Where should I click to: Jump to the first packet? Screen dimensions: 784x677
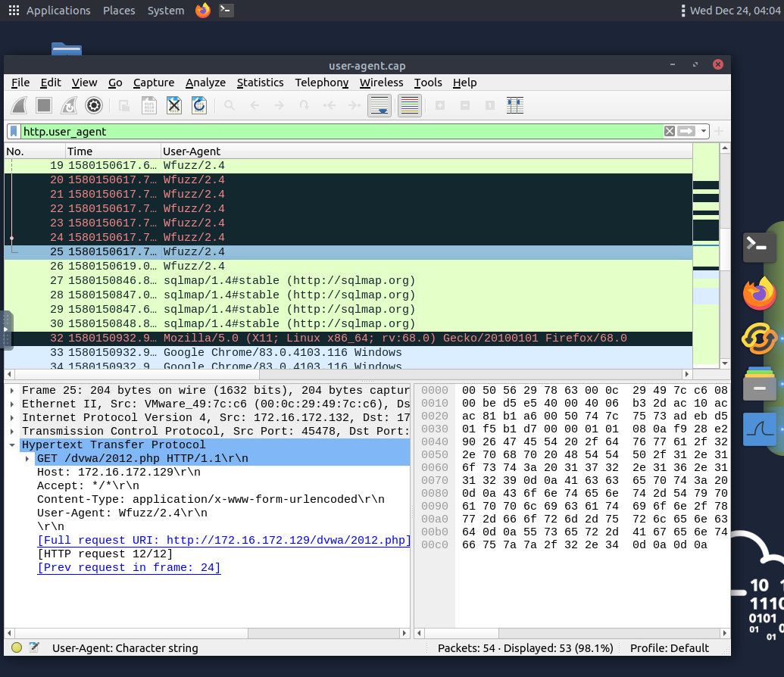330,105
